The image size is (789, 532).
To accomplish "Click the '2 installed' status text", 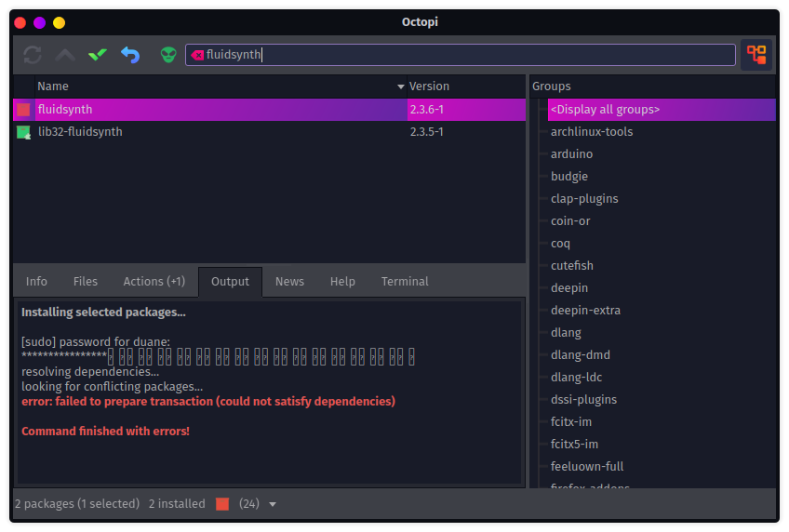I will tap(177, 504).
